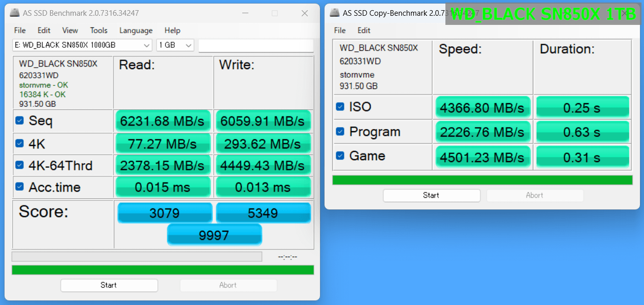Toggle the 4K-64Thrd test checkbox
This screenshot has width=644, height=305.
coord(19,165)
